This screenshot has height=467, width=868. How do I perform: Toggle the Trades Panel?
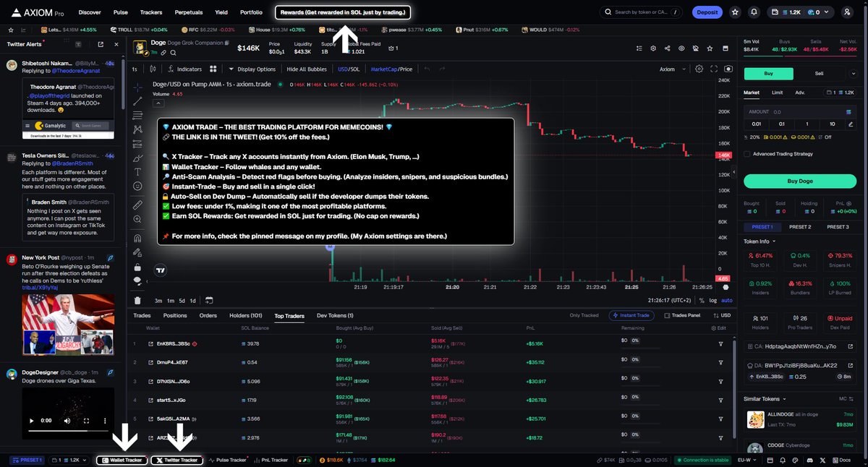click(x=682, y=315)
